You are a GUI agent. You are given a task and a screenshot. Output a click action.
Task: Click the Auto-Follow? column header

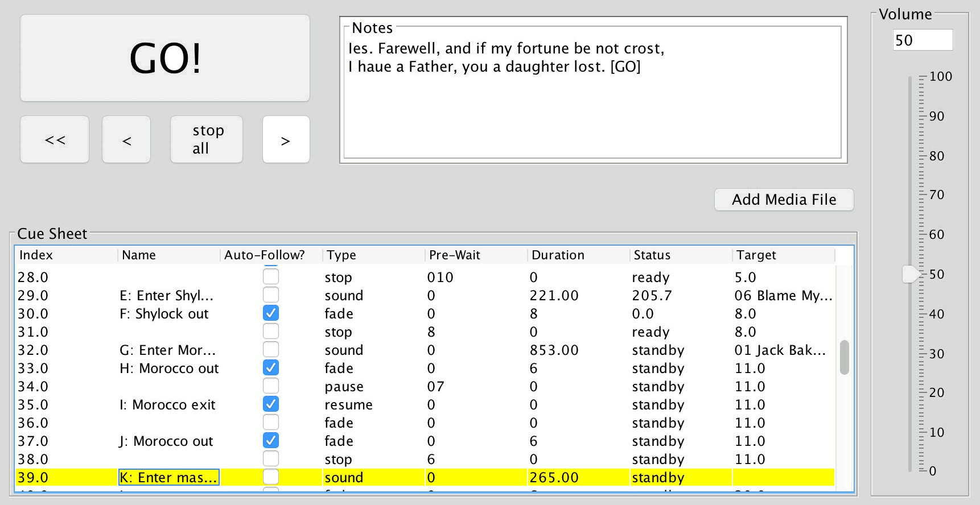tap(271, 255)
